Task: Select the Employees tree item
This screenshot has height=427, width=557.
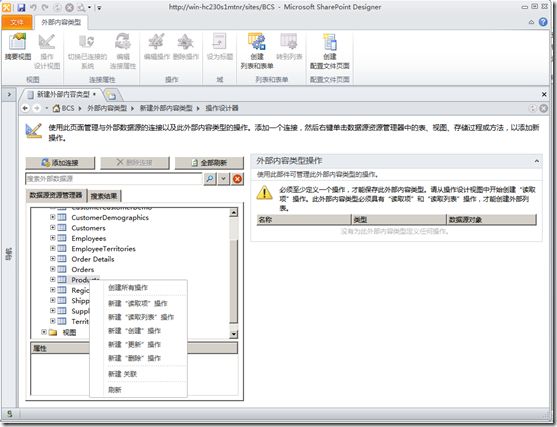Action: coord(89,238)
